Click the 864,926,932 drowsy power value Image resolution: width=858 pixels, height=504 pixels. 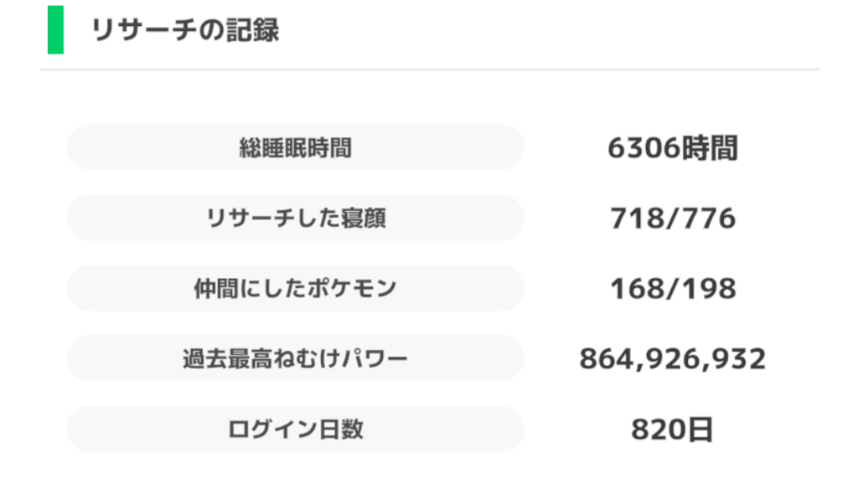click(x=672, y=360)
